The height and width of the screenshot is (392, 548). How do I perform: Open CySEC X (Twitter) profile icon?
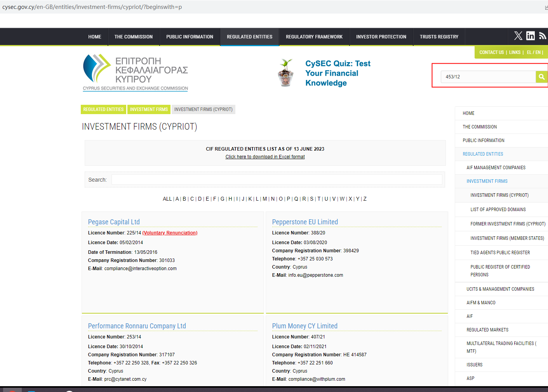click(518, 36)
